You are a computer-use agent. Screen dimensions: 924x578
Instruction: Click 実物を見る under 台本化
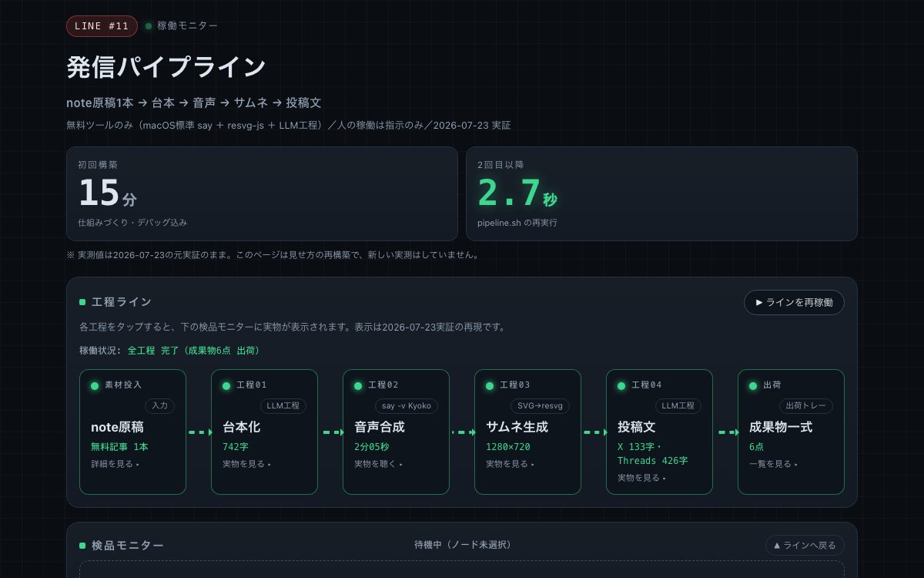[x=247, y=464]
